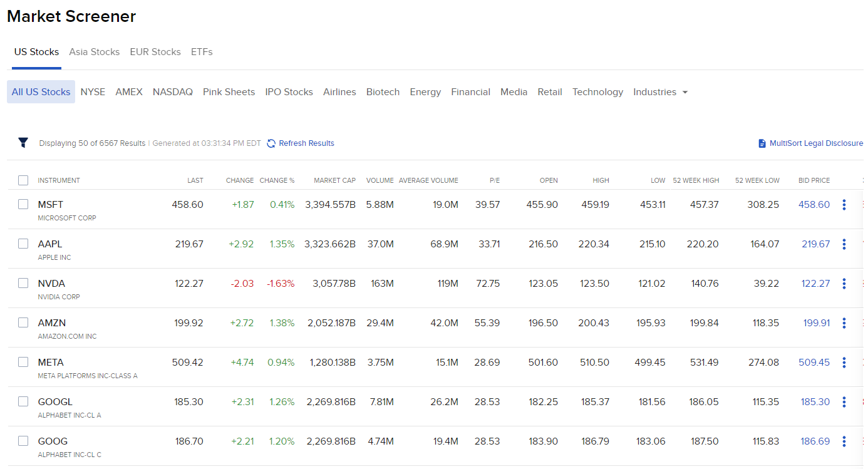
Task: Click the refresh icon next to Refresh Results
Action: pos(271,143)
